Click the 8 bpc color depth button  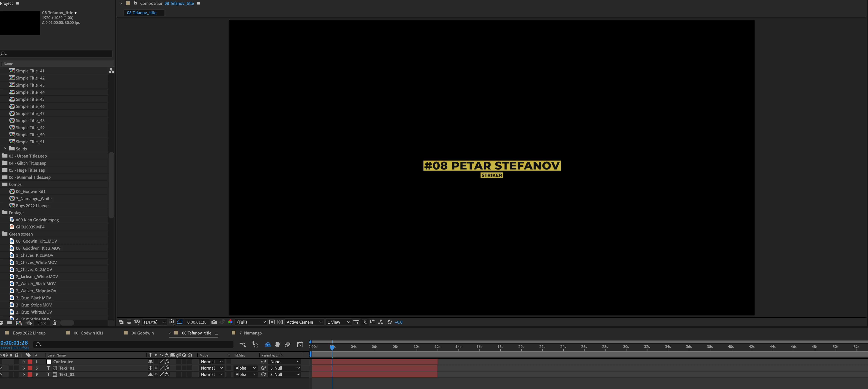pyautogui.click(x=42, y=323)
